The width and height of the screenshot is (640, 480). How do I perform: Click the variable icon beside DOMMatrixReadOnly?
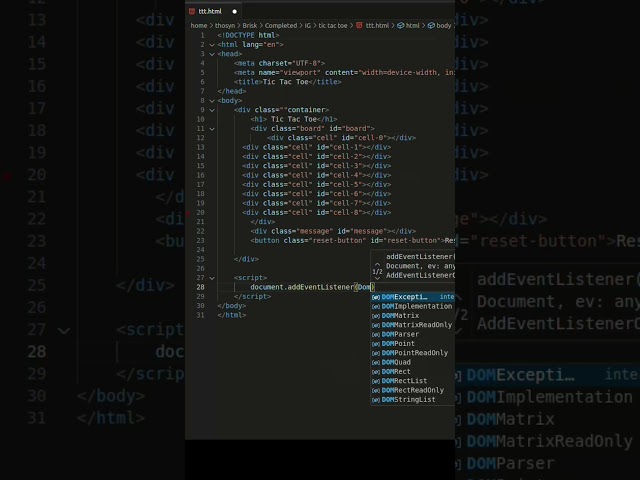(376, 325)
